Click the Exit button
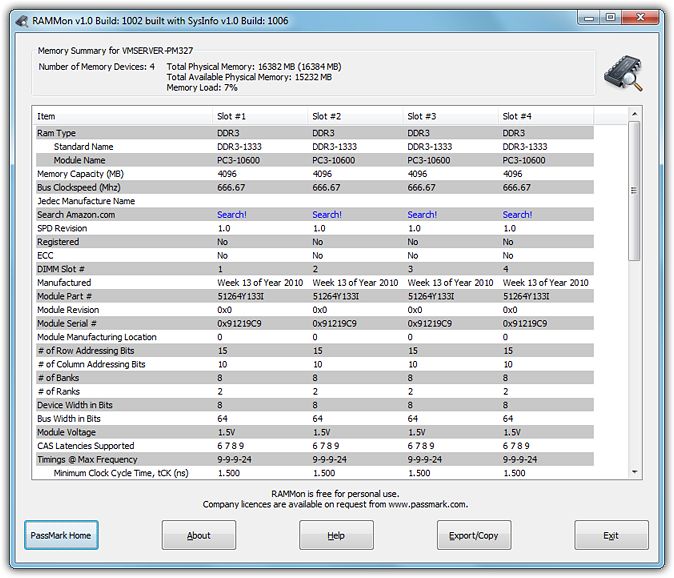Viewport: 674px width, 578px height. click(611, 535)
